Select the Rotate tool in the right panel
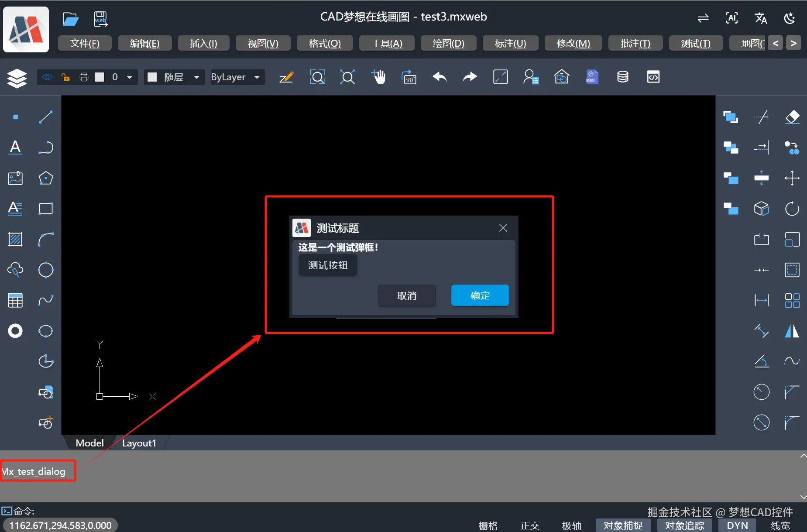 [792, 209]
